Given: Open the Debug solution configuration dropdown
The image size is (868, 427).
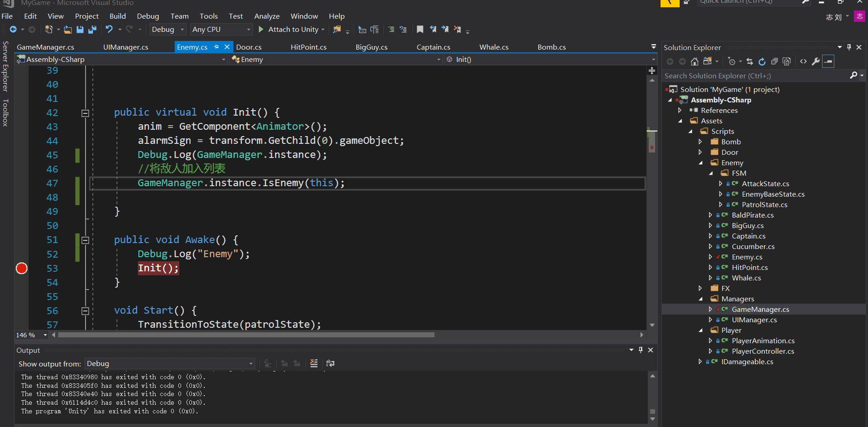Looking at the screenshot, I should pos(168,30).
